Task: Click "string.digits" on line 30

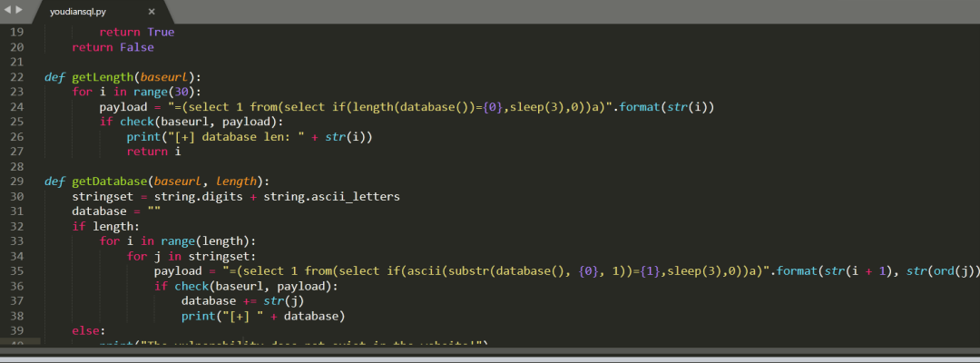Action: tap(199, 197)
